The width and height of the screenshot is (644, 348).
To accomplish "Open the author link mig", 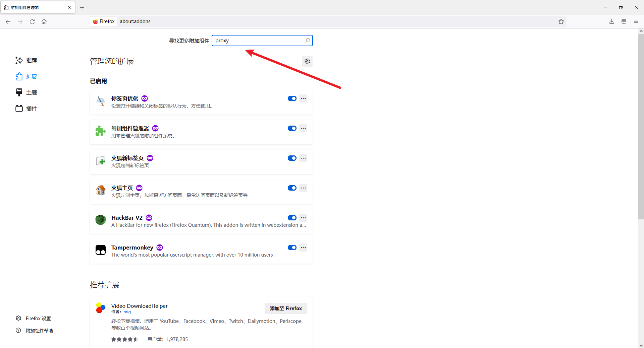I will 127,312.
